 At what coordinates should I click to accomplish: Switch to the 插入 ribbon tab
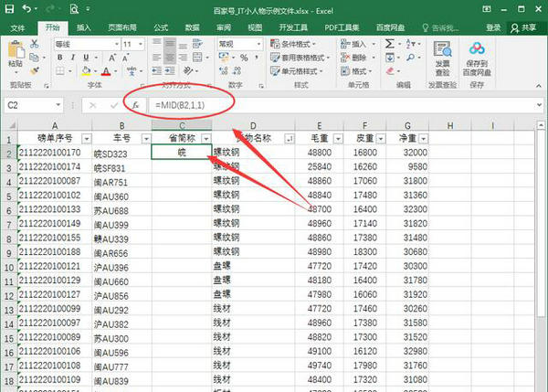coord(84,28)
